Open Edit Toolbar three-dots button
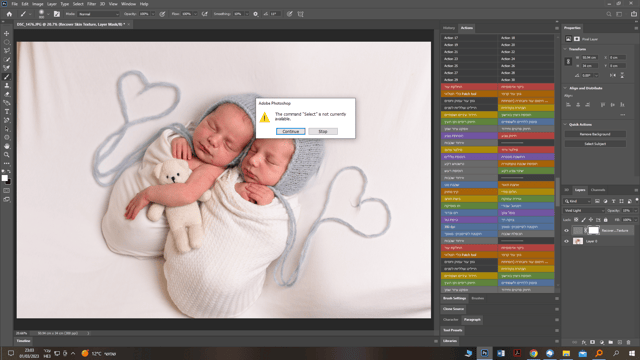This screenshot has width=640, height=360. (7, 163)
